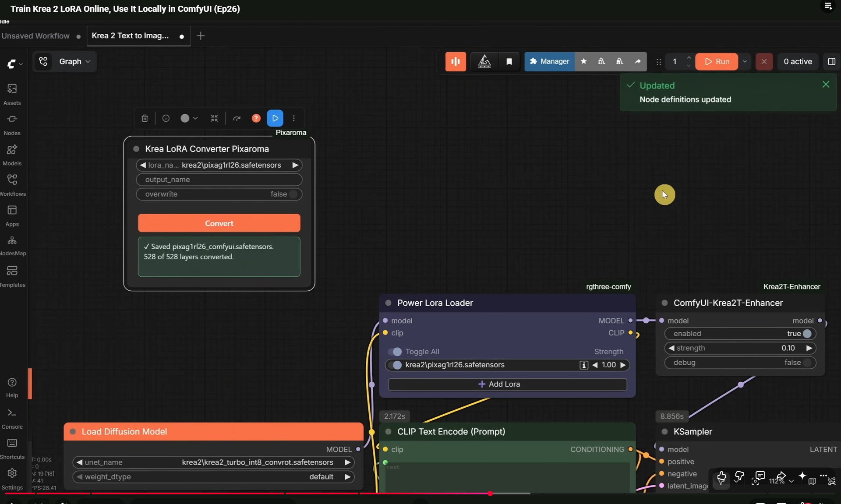The width and height of the screenshot is (841, 504).
Task: Collapse the KSampler node
Action: 664,432
